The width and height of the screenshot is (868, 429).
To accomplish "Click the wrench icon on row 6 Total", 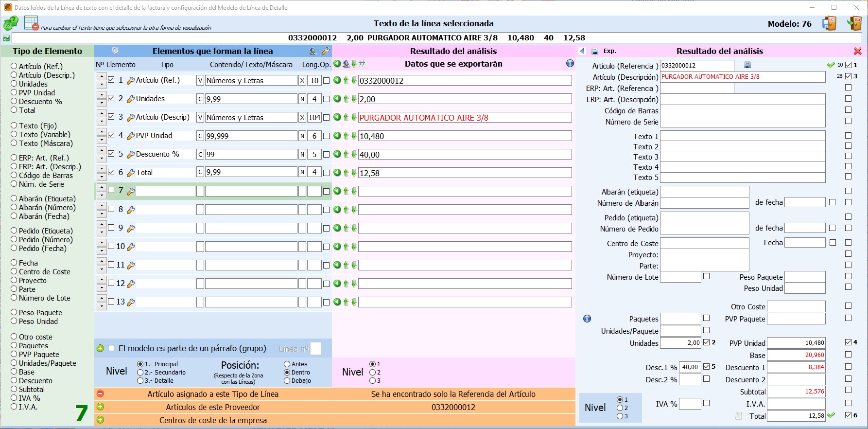I will click(130, 173).
